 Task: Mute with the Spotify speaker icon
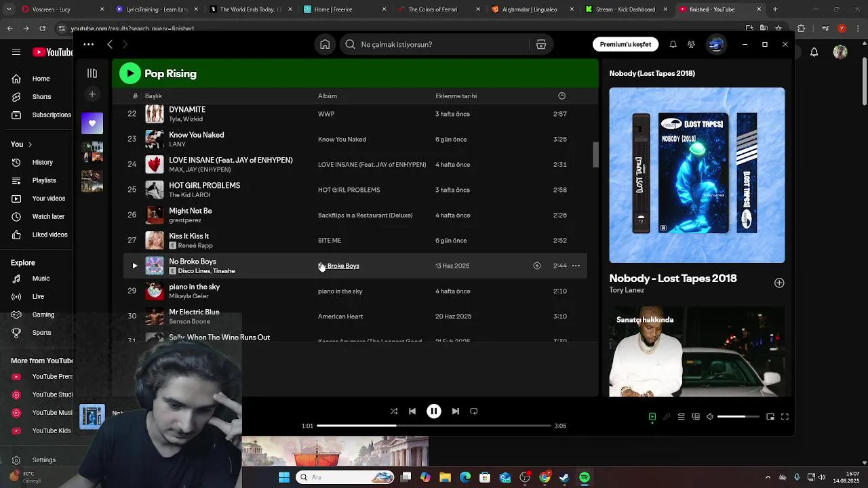click(x=710, y=417)
